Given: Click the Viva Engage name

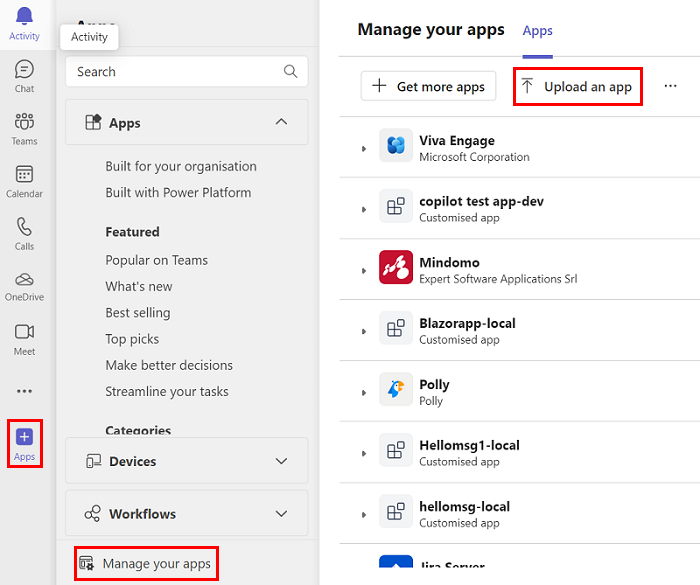Looking at the screenshot, I should (457, 141).
